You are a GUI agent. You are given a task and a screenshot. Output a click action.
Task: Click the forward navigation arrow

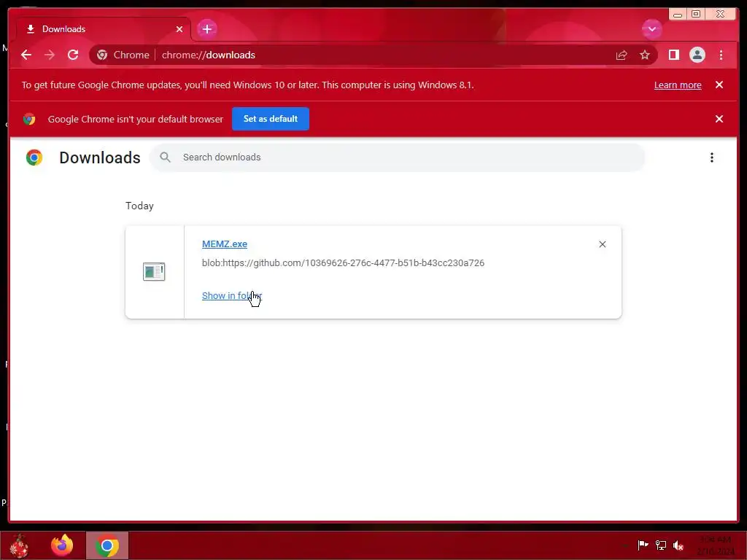tap(50, 55)
